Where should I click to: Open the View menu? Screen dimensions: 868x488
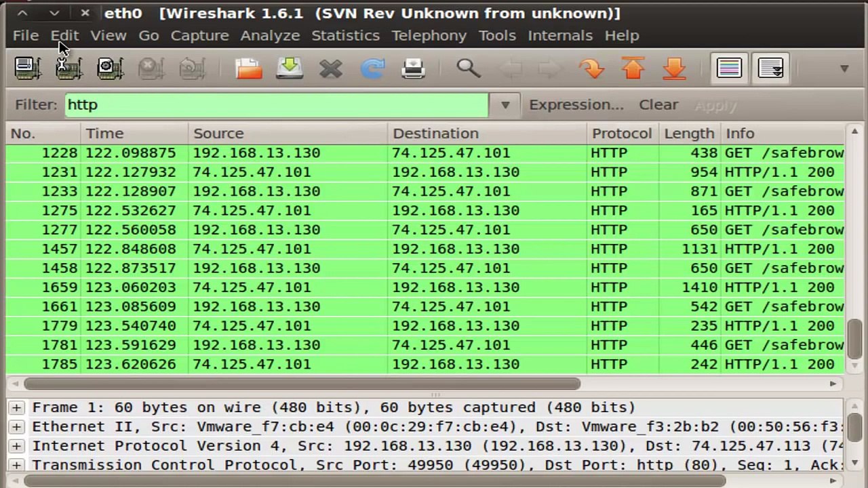(x=108, y=35)
